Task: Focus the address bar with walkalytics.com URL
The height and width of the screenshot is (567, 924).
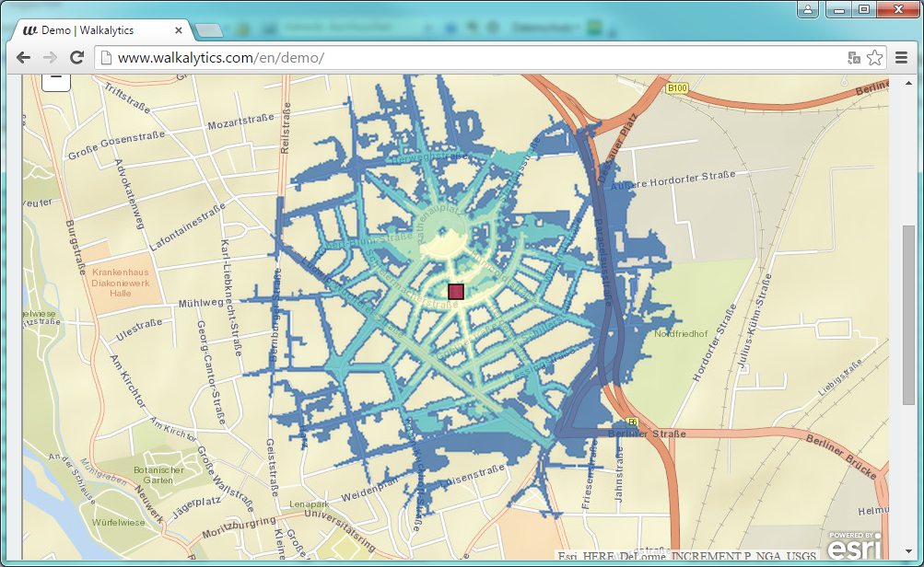Action: coord(461,58)
